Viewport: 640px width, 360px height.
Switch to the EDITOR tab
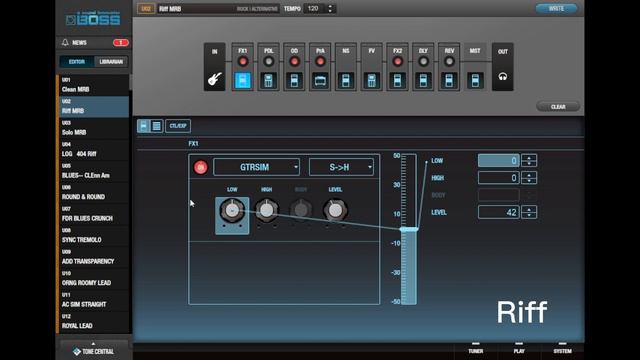77,62
